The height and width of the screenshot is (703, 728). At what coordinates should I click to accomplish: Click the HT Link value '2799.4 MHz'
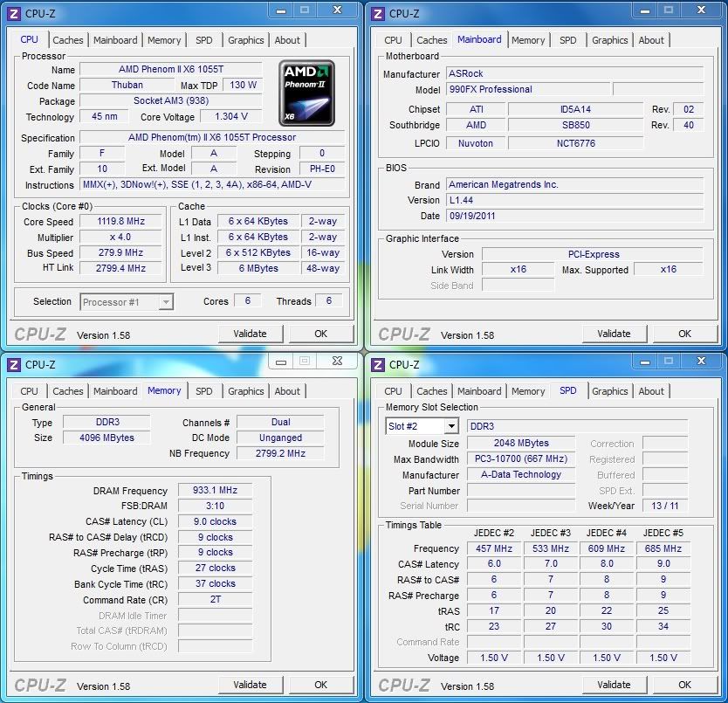tap(120, 268)
